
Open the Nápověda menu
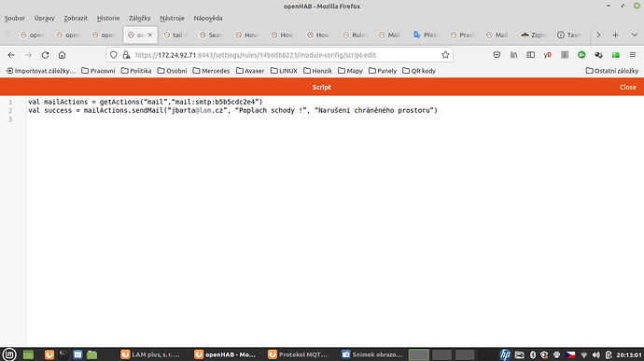(208, 18)
